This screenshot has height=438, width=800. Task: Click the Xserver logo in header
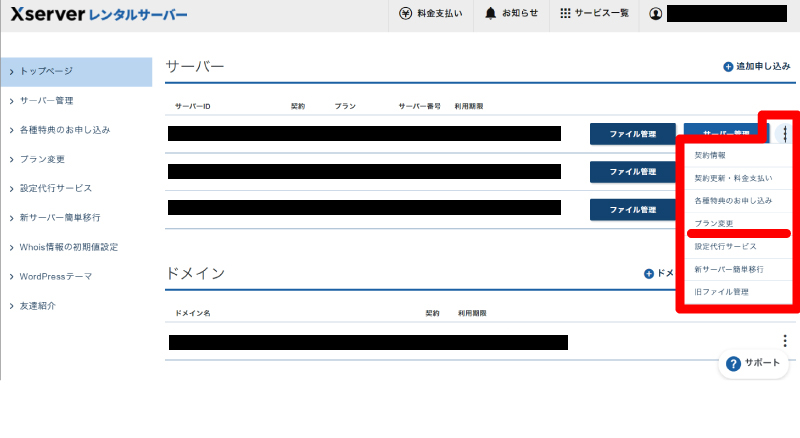click(97, 15)
